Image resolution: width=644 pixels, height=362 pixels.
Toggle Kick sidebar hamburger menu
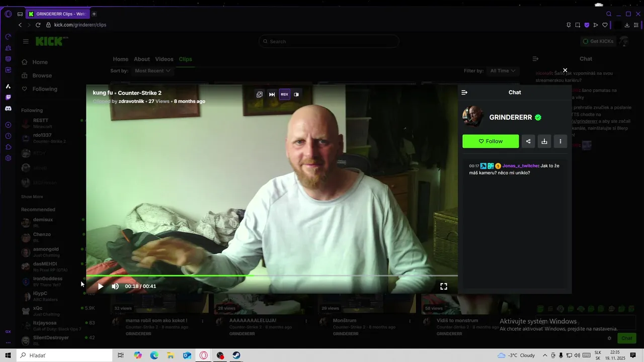pyautogui.click(x=26, y=41)
